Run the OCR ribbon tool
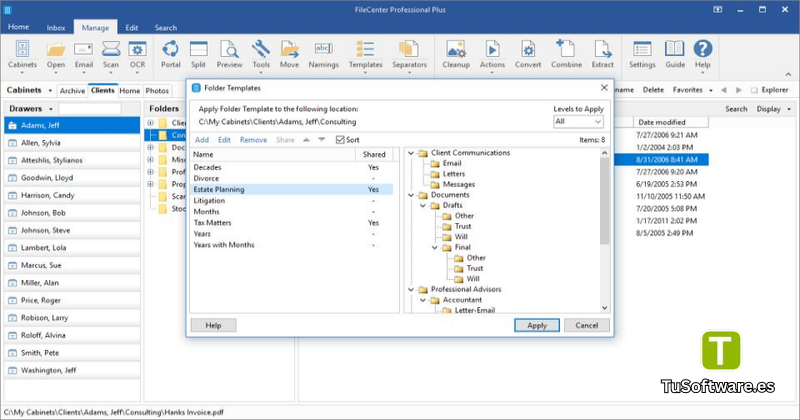The height and width of the screenshot is (420, 800). 137,55
